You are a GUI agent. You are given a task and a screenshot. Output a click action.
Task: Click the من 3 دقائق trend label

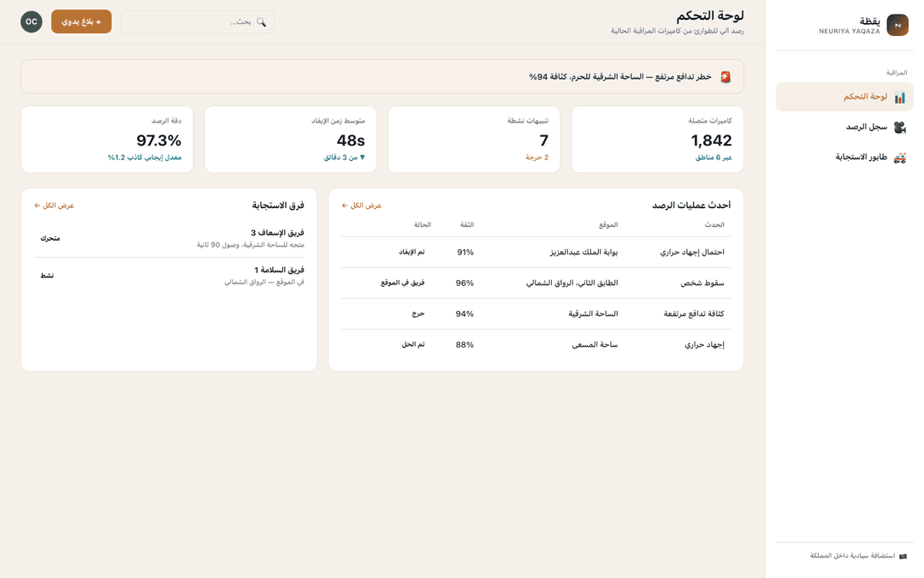[344, 158]
